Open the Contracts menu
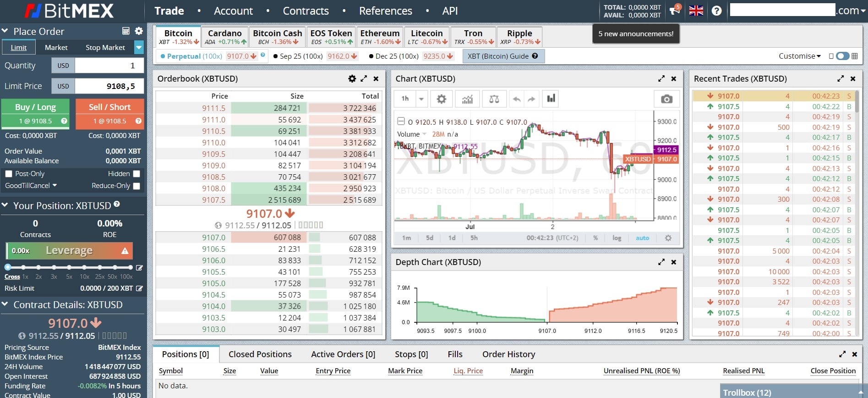 pos(306,11)
